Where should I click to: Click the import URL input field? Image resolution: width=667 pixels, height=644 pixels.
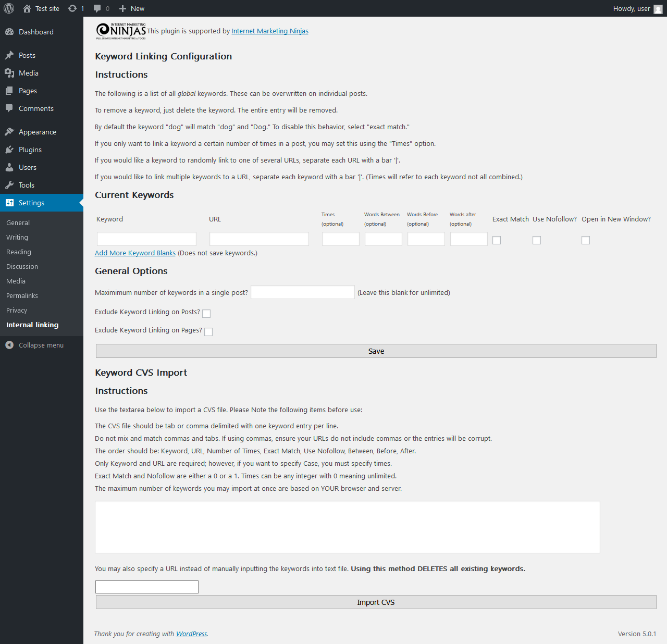click(147, 587)
